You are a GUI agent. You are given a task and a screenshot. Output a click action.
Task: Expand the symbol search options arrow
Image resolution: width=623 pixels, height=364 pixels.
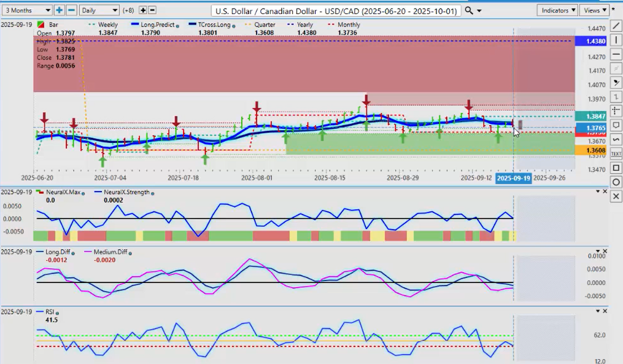click(x=479, y=10)
